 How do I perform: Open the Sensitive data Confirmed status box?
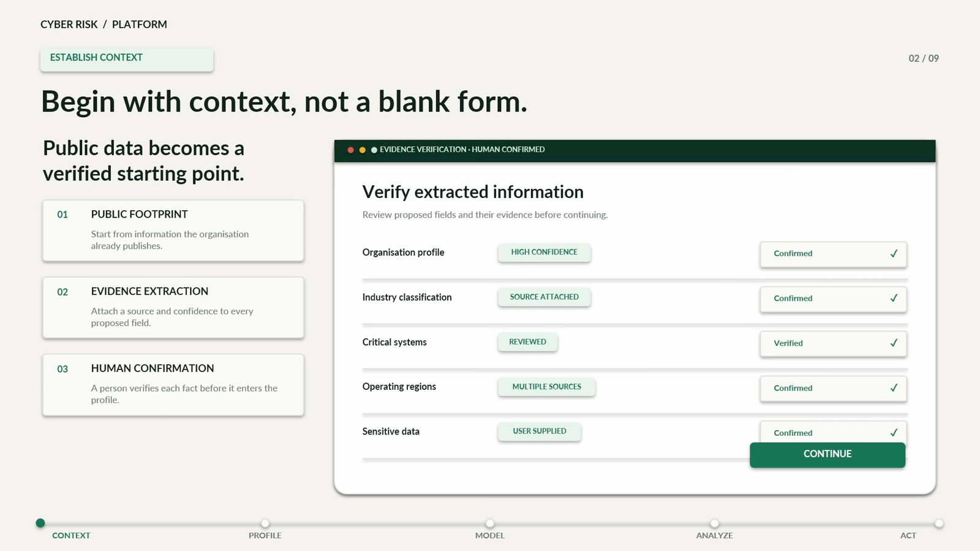click(x=833, y=431)
